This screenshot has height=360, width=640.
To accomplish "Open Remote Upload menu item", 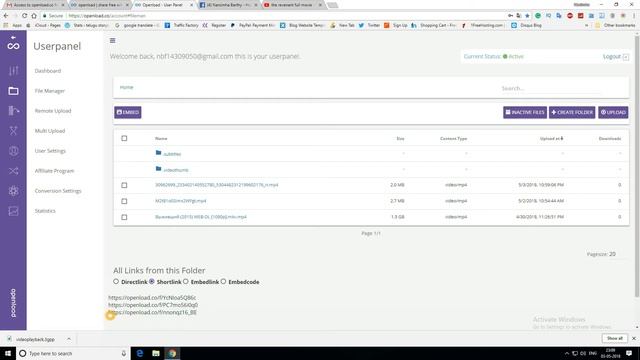I will click(53, 111).
